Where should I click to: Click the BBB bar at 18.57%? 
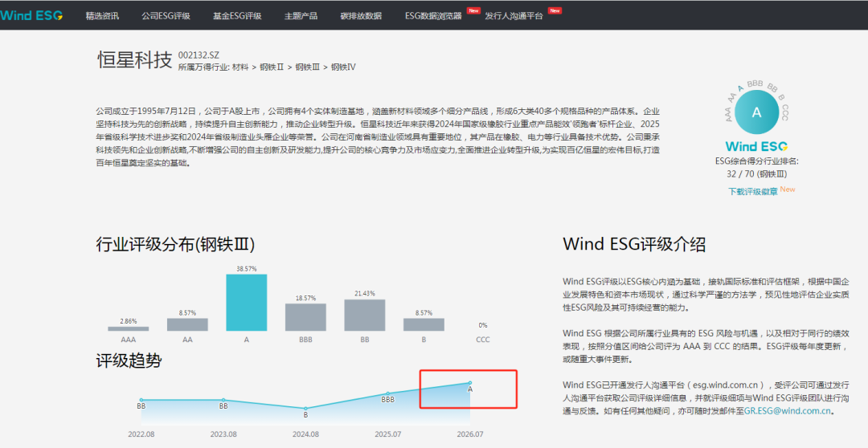305,317
